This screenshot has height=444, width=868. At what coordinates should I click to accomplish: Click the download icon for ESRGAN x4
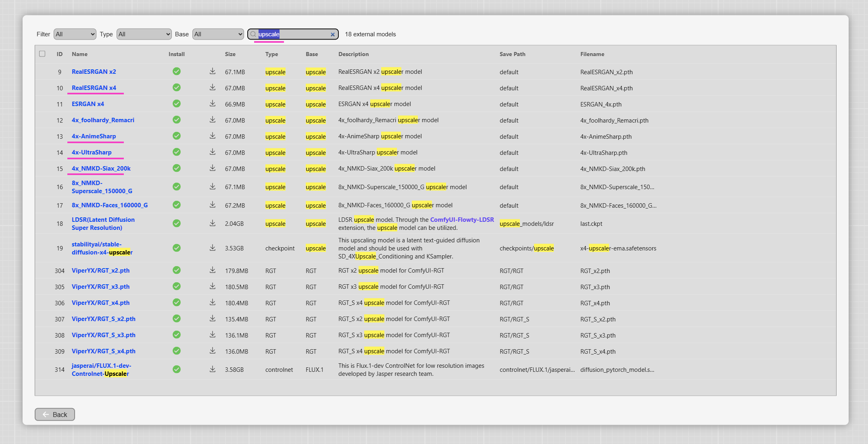point(213,104)
